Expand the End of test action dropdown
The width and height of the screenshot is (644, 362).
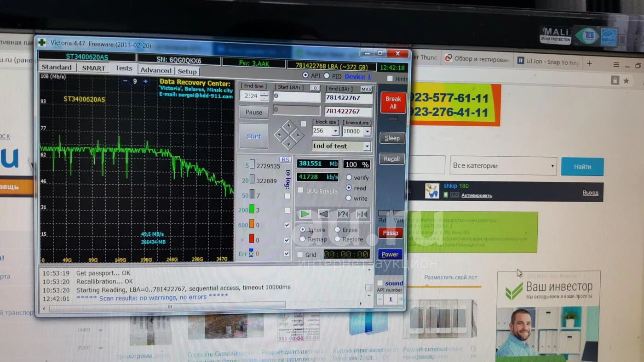coord(367,146)
